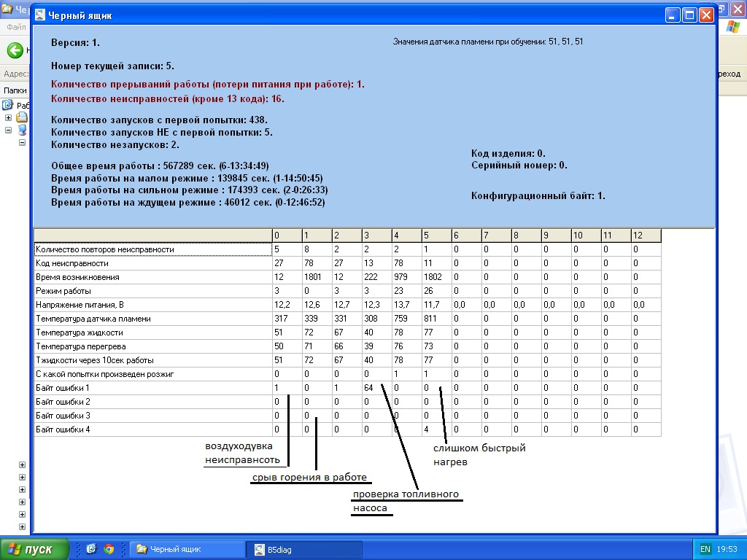Maximize the Черный ящик window
The width and height of the screenshot is (747, 560).
(x=689, y=15)
